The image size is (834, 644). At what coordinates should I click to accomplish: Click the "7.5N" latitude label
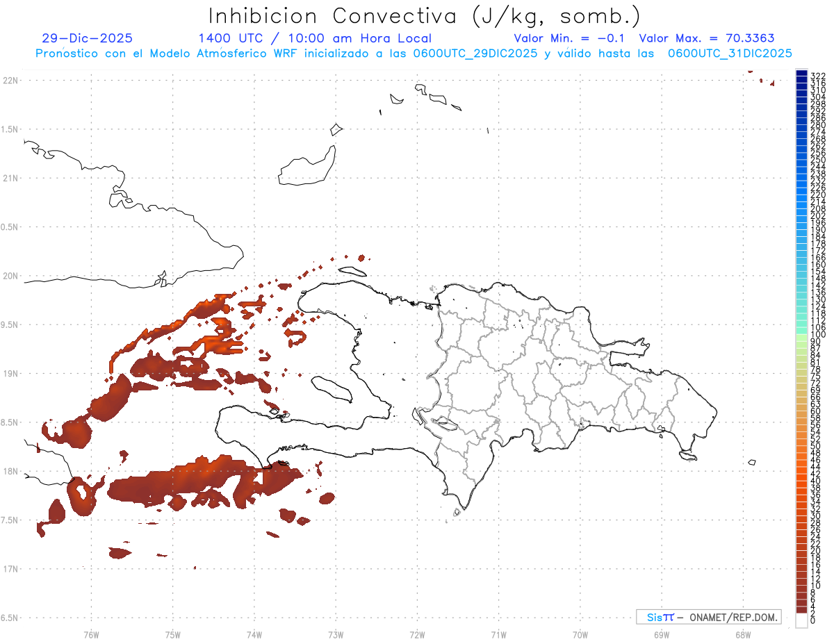(10, 520)
